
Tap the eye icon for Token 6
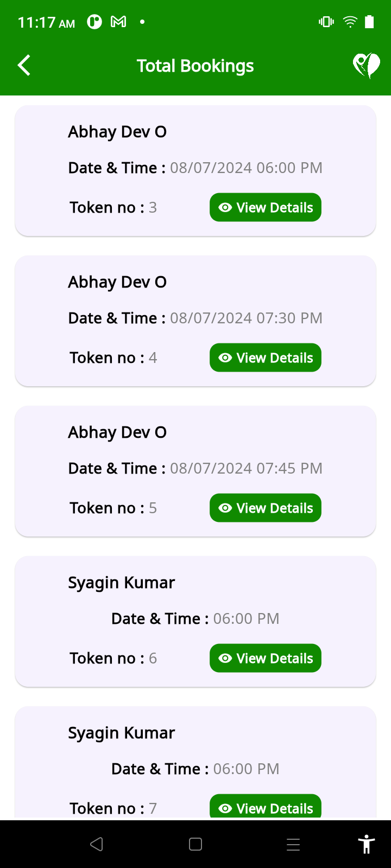point(225,659)
